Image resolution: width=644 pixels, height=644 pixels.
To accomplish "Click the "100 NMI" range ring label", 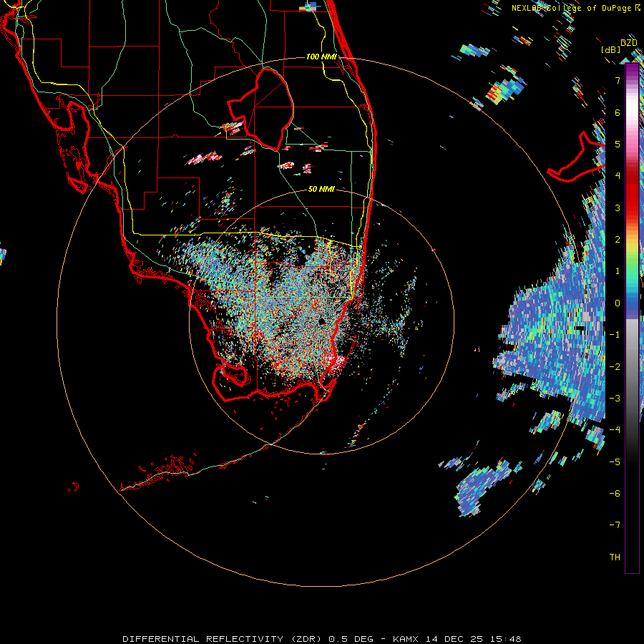I will [321, 57].
